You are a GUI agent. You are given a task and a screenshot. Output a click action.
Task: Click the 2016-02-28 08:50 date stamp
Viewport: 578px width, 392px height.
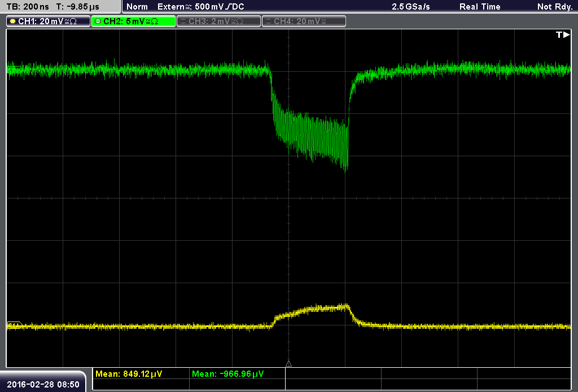43,385
